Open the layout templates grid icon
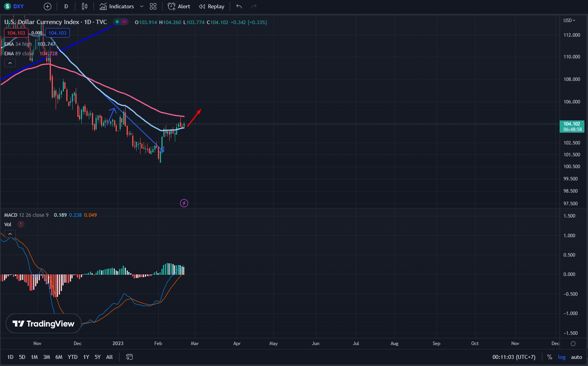Screen dimensions: 588x366 point(153,6)
